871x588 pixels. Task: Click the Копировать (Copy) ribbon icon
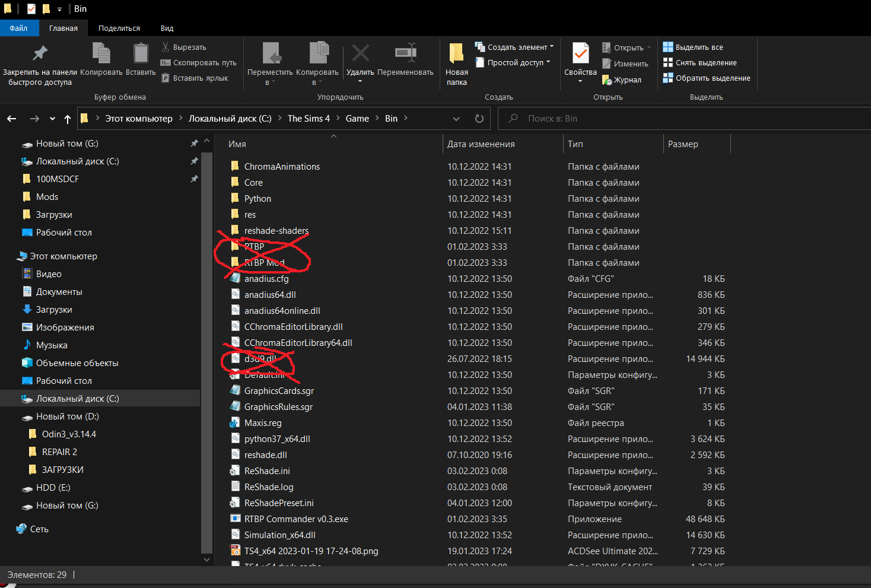[x=101, y=53]
